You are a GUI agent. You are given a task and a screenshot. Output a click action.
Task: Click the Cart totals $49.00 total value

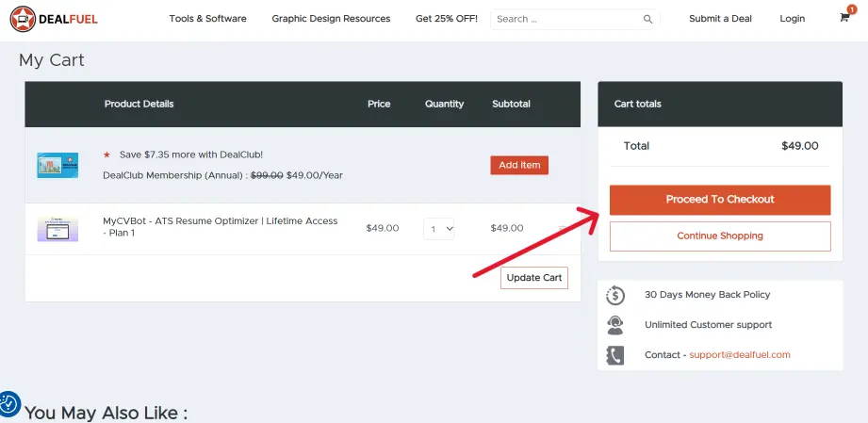(x=800, y=146)
